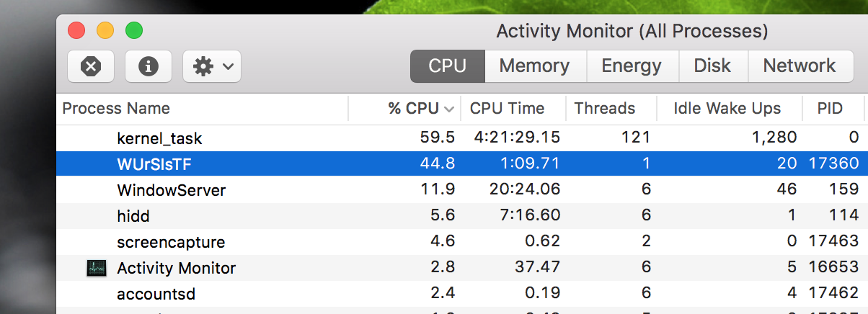The image size is (868, 314).
Task: Select the kernel_task process row
Action: [x=461, y=138]
